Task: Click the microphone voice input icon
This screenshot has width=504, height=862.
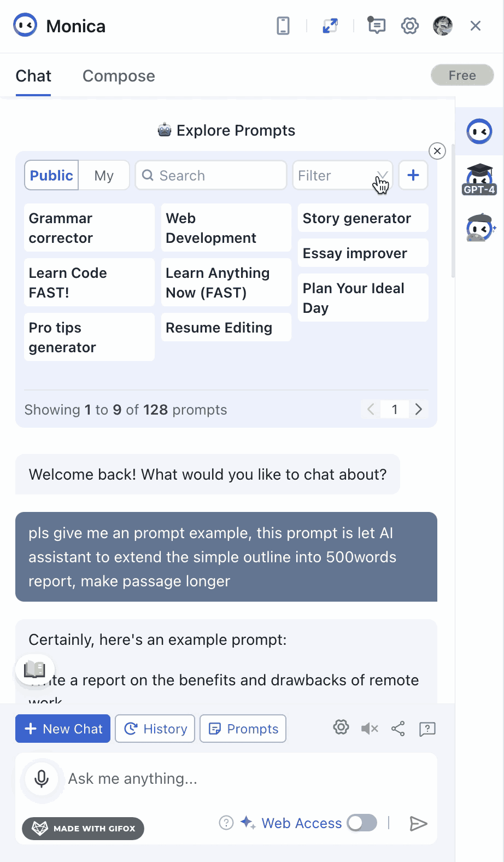Action: point(42,778)
